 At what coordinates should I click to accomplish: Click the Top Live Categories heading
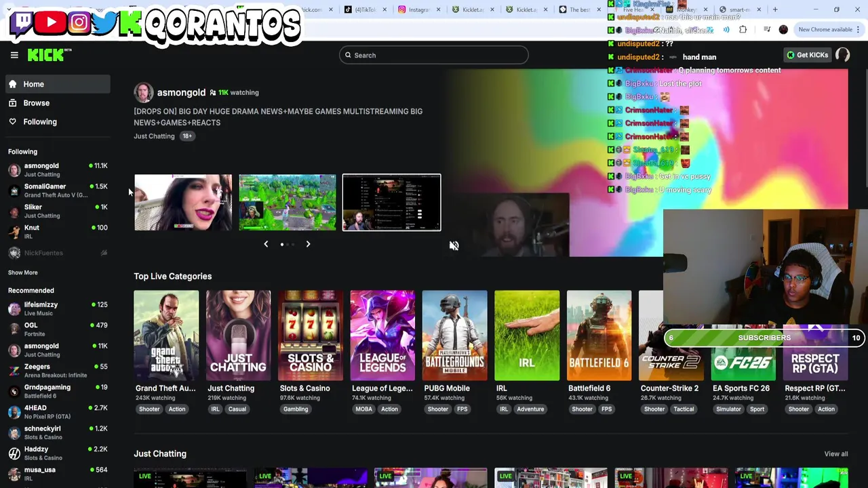coord(173,277)
